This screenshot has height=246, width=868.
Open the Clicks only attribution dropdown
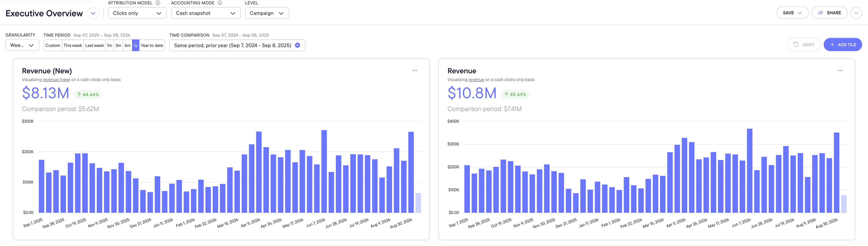point(137,13)
